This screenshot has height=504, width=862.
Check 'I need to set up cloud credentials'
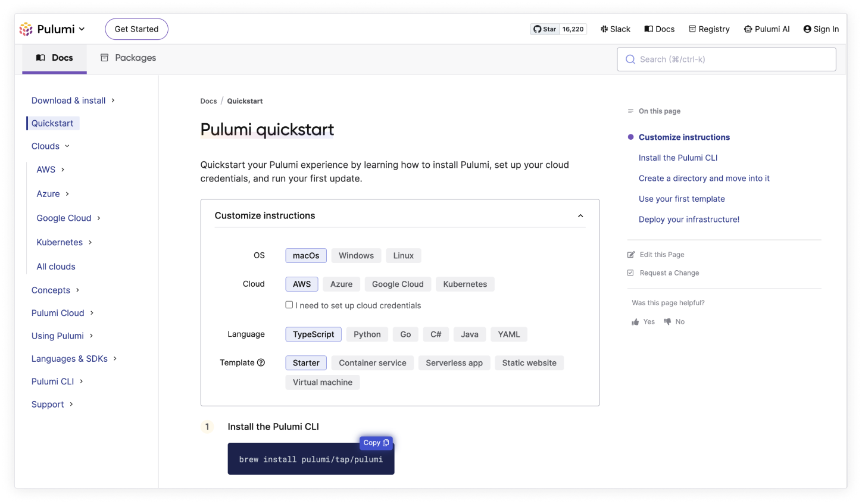tap(289, 305)
